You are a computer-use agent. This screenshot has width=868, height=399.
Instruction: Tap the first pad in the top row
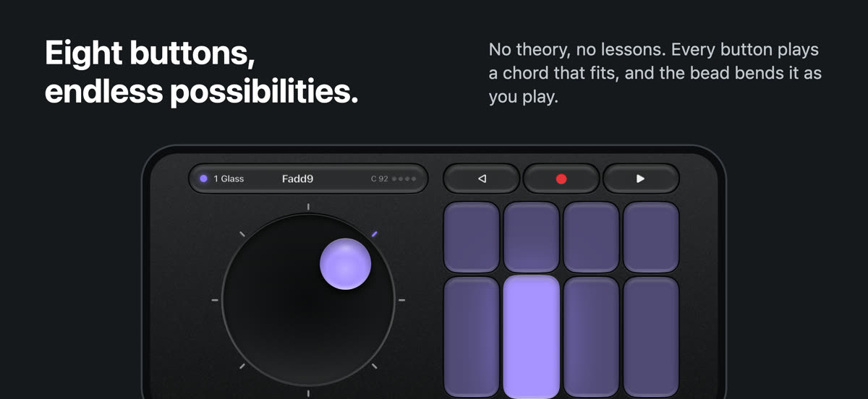tap(472, 237)
